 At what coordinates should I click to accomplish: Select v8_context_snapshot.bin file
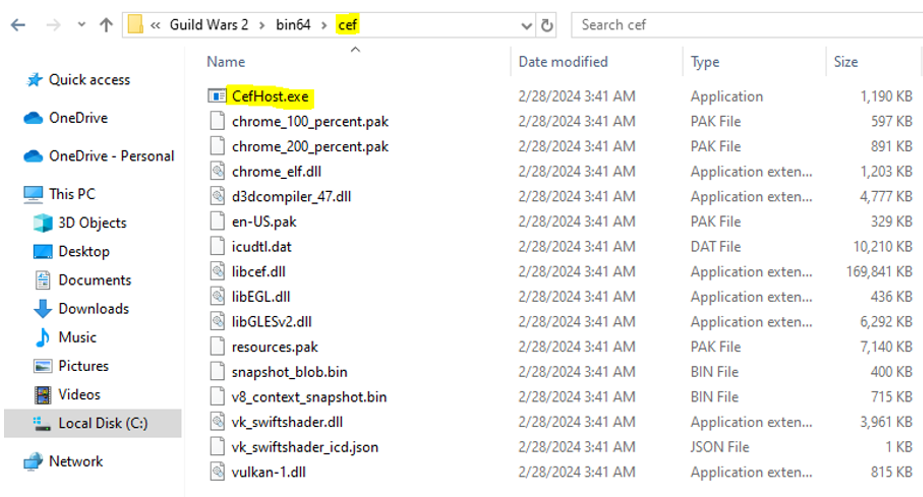pos(309,397)
